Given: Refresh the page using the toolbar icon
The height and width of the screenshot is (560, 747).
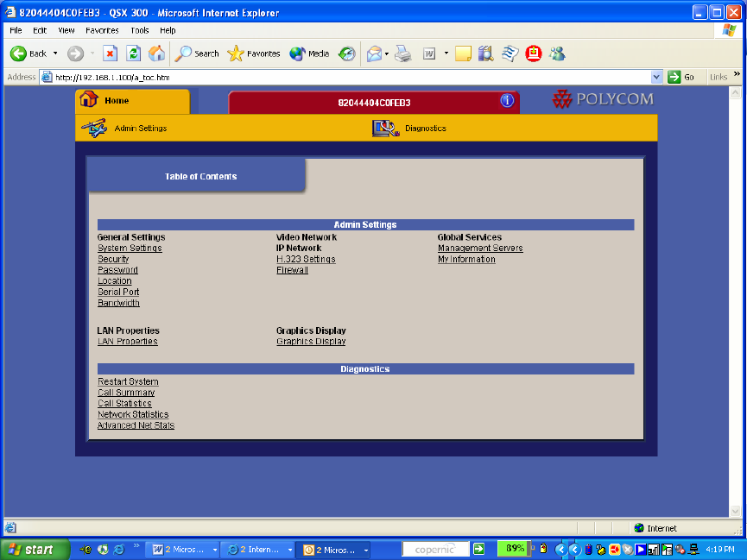Looking at the screenshot, I should [x=133, y=53].
